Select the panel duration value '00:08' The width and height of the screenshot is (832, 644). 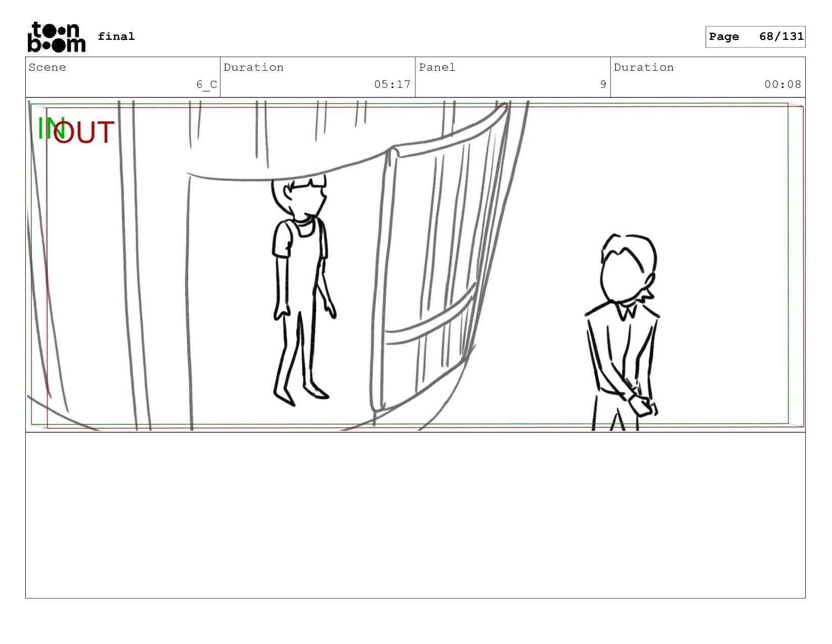tap(782, 84)
